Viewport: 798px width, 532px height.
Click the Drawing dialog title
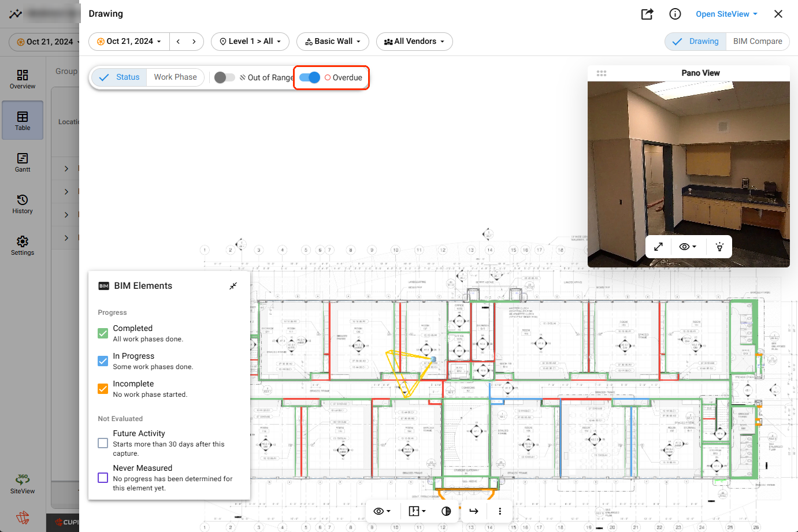[x=106, y=14]
